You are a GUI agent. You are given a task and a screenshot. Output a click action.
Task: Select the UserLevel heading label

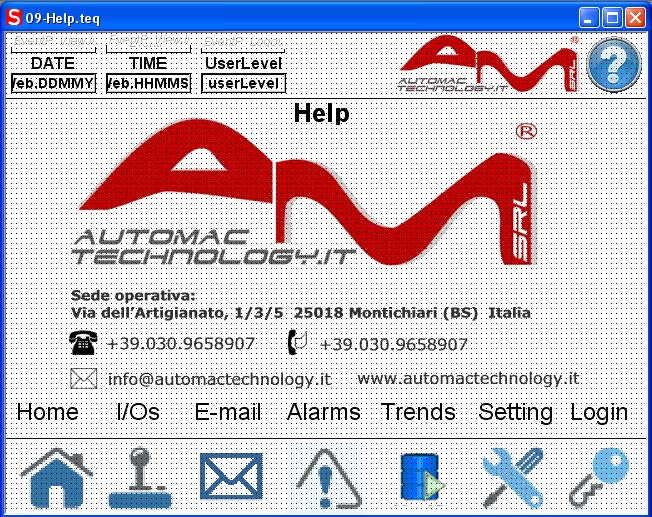[244, 63]
